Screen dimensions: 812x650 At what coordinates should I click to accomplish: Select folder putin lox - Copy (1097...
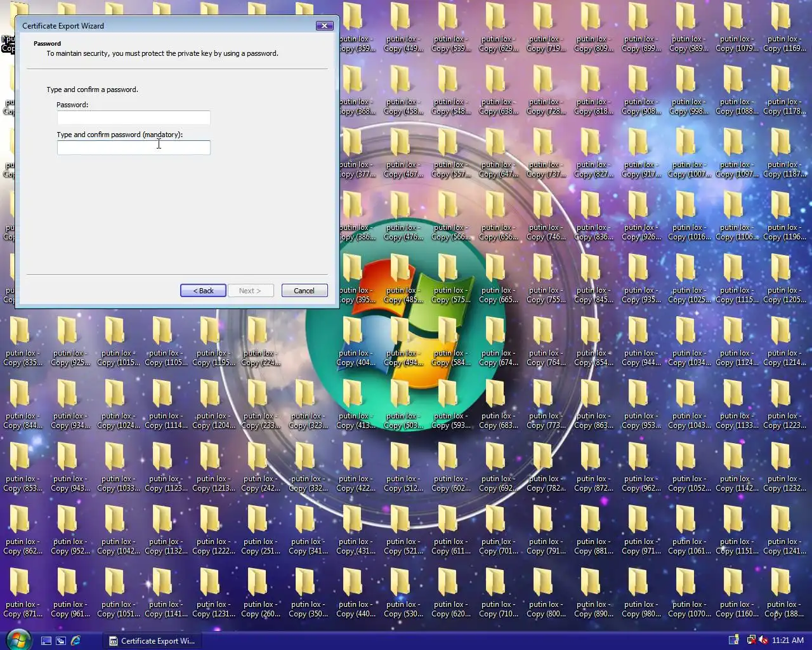[737, 154]
